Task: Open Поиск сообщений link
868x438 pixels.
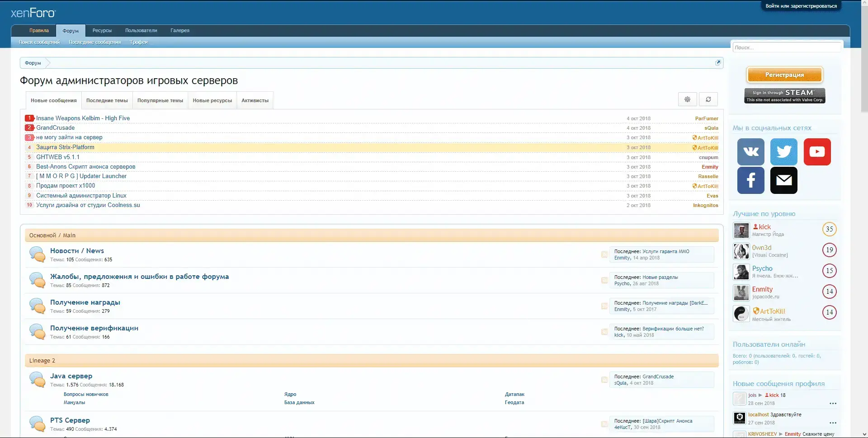Action: click(x=39, y=42)
